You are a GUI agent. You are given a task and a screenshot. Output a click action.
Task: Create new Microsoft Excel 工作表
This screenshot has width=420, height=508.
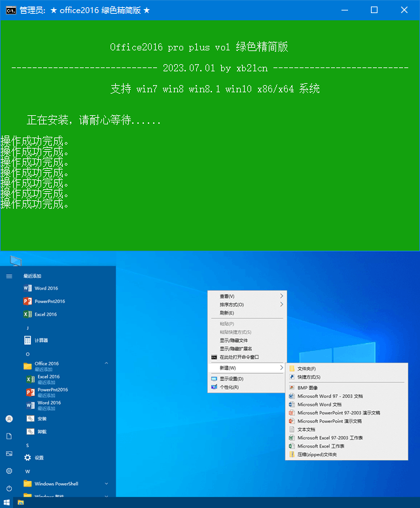pos(347,446)
